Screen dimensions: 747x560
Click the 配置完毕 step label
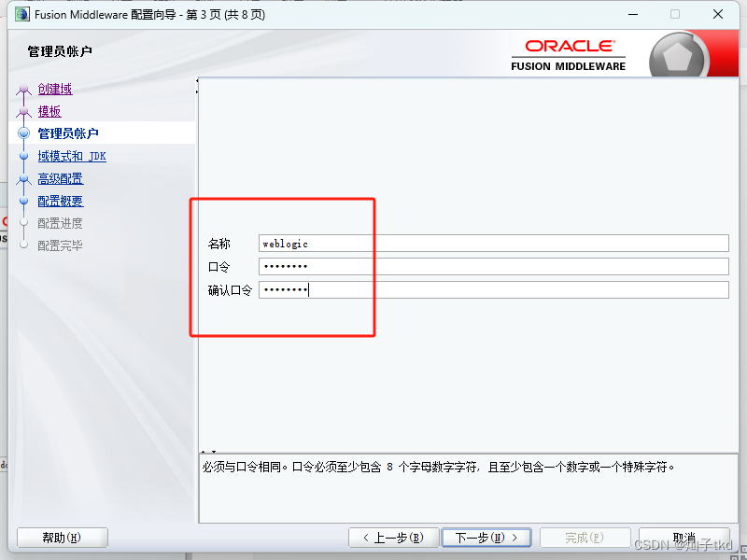point(60,245)
